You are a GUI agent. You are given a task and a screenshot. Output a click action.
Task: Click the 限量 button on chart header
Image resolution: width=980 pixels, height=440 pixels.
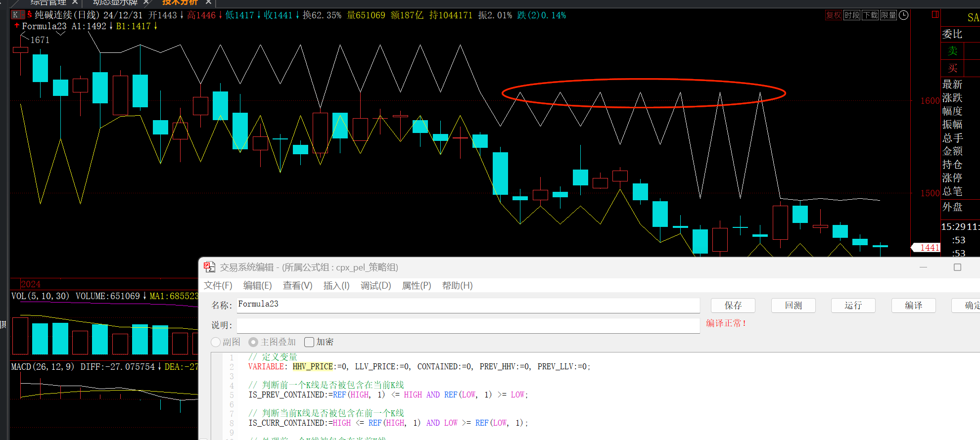tap(888, 15)
